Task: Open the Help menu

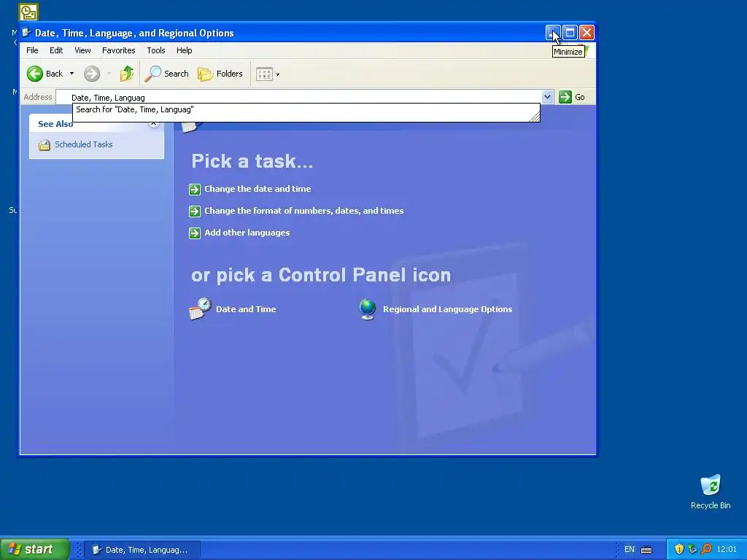Action: pyautogui.click(x=185, y=50)
